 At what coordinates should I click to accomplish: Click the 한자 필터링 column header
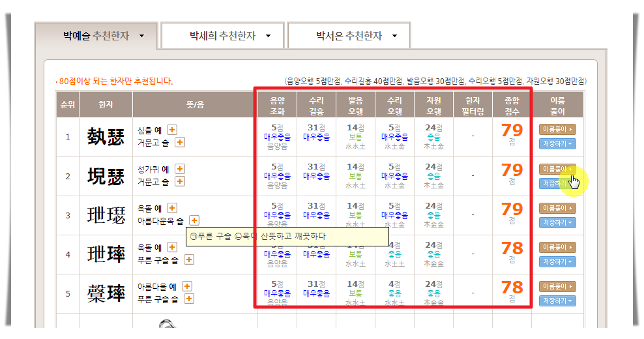coord(473,105)
